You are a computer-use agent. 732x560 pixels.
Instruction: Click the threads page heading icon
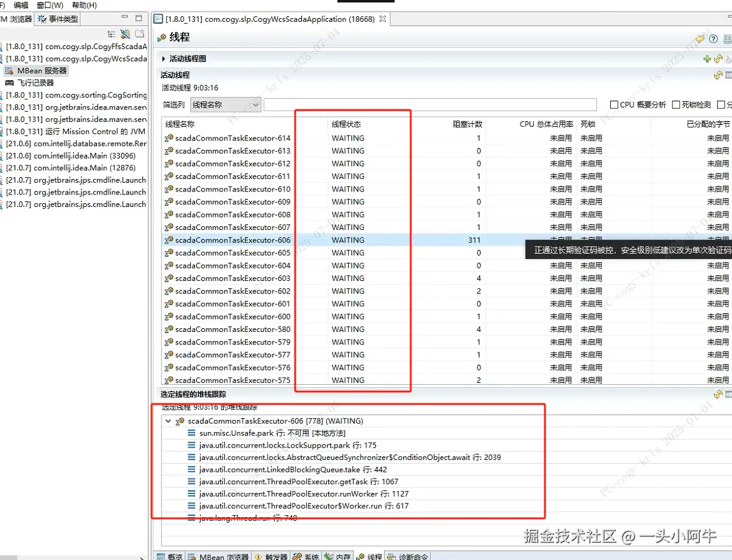coord(162,37)
